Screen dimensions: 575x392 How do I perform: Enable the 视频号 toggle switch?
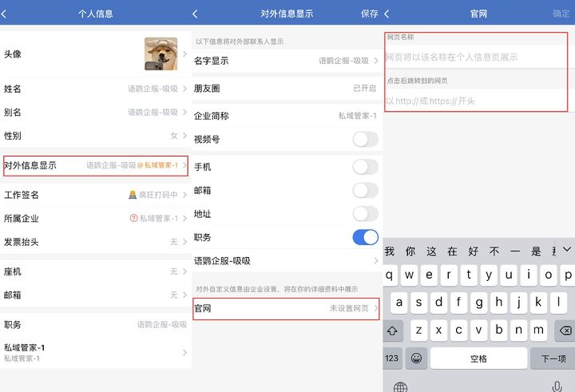click(365, 140)
